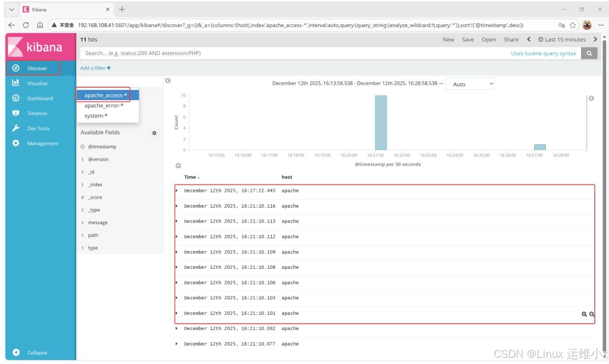The width and height of the screenshot is (609, 364).
Task: Click the browser profile avatar
Action: [587, 25]
